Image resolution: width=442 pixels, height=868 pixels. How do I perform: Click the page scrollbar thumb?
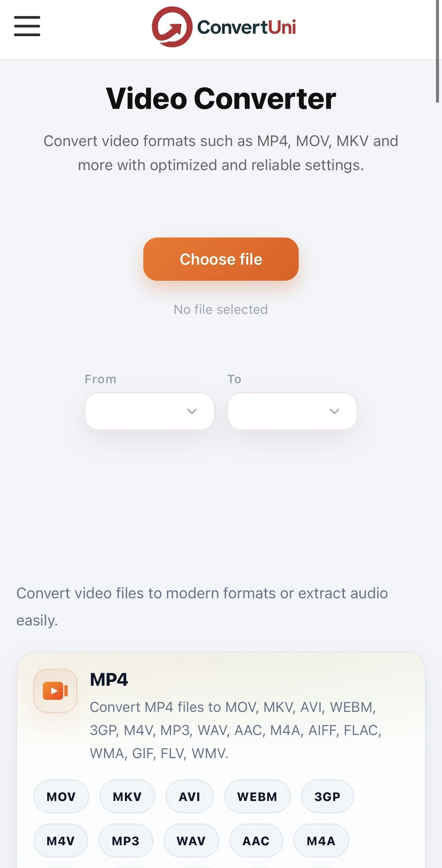click(437, 51)
